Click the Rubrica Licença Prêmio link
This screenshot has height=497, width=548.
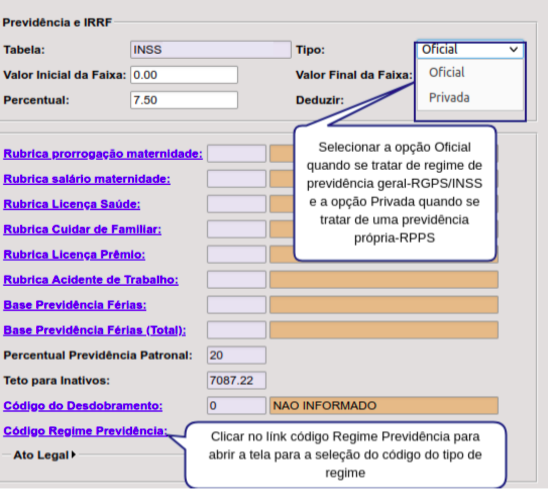tap(74, 254)
